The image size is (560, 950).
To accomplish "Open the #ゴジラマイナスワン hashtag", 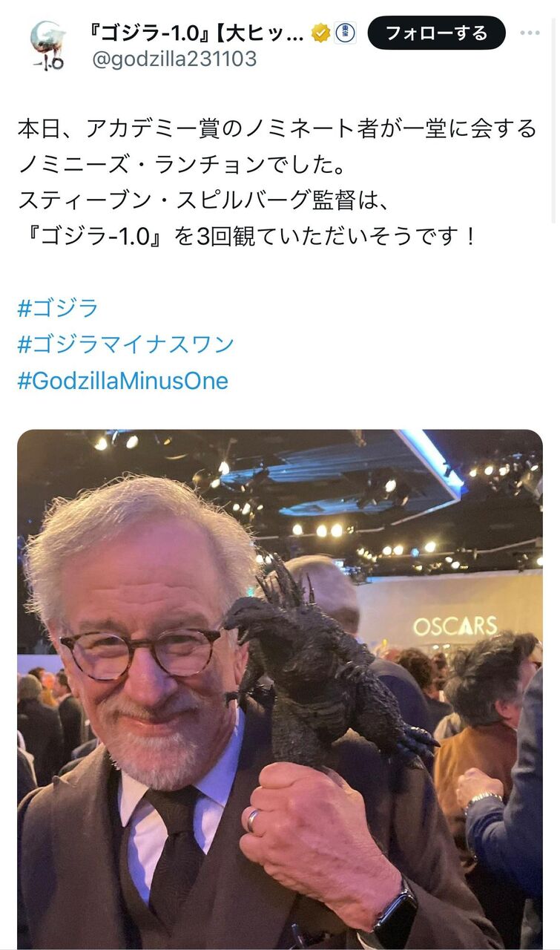I will pos(125,344).
